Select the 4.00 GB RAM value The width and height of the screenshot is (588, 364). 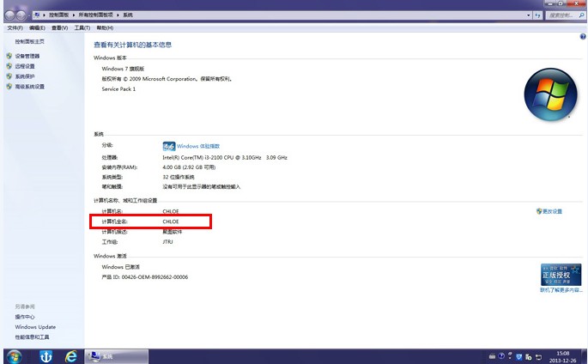[x=189, y=167]
